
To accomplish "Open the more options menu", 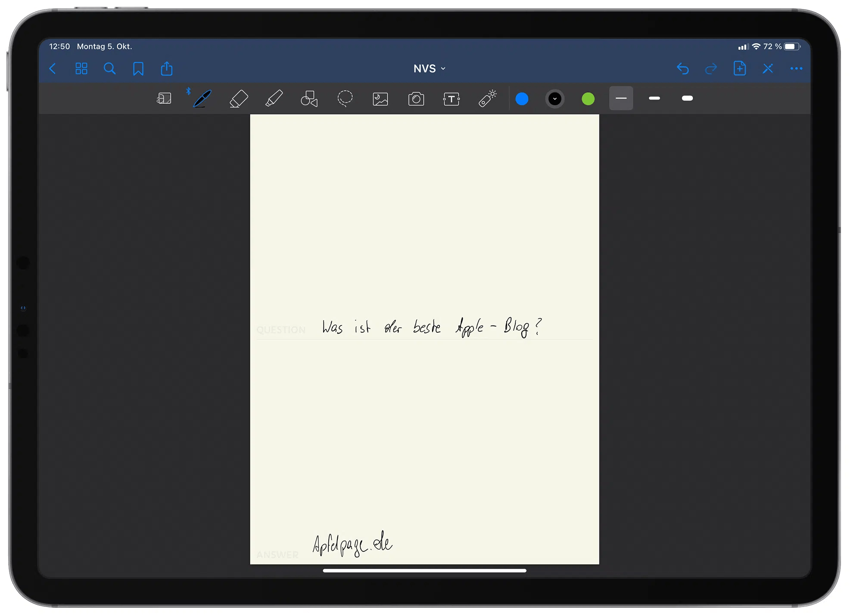I will 796,68.
